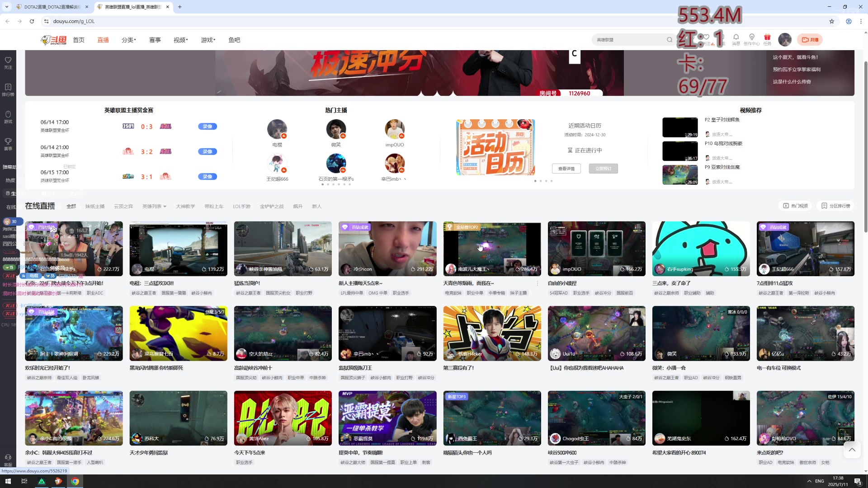Viewport: 868px width, 488px height.
Task: Open 赛事 in top navigation
Action: coord(155,40)
